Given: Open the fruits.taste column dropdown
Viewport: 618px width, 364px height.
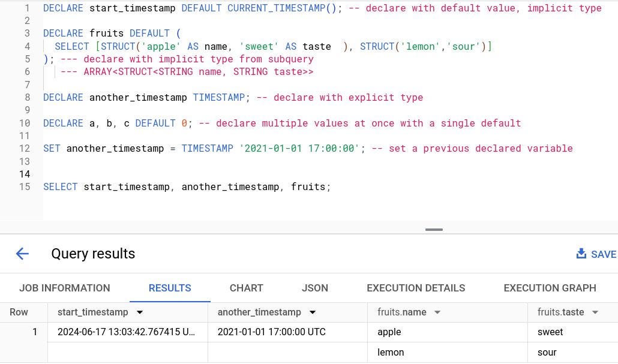Looking at the screenshot, I should [x=595, y=312].
